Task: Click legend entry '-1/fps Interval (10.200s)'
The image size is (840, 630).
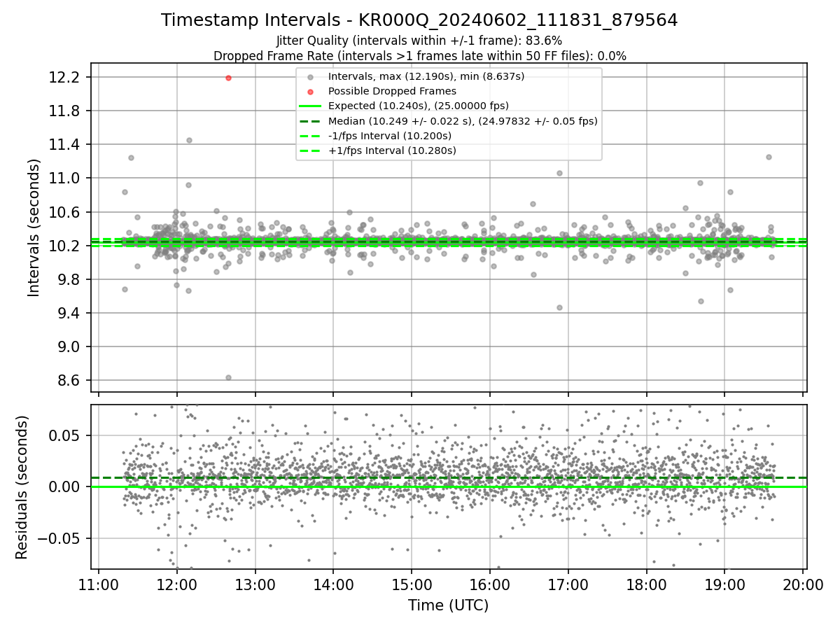Action: point(389,136)
